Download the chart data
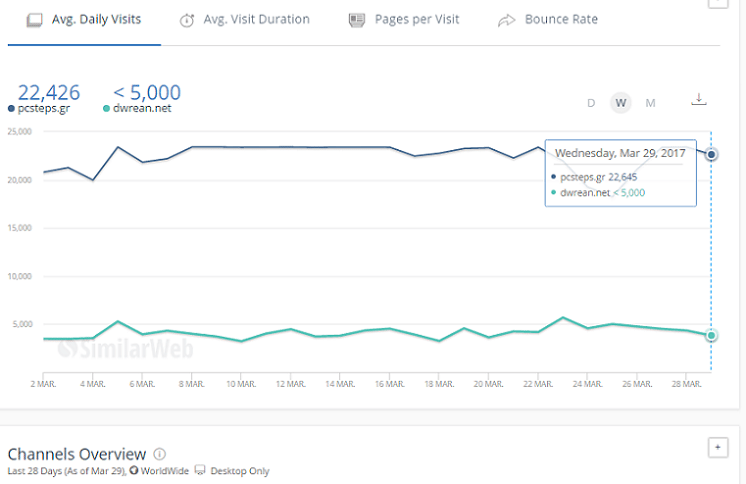The width and height of the screenshot is (746, 484). 698,99
